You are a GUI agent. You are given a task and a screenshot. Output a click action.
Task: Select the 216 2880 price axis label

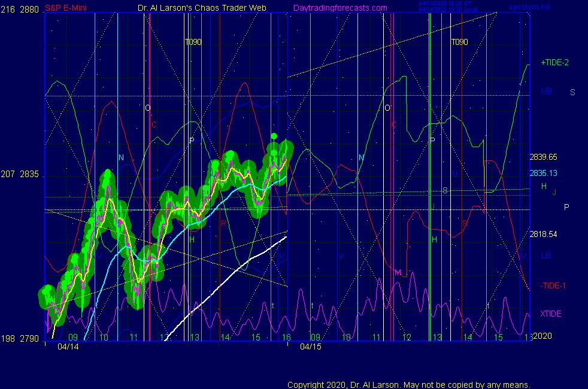click(x=20, y=10)
